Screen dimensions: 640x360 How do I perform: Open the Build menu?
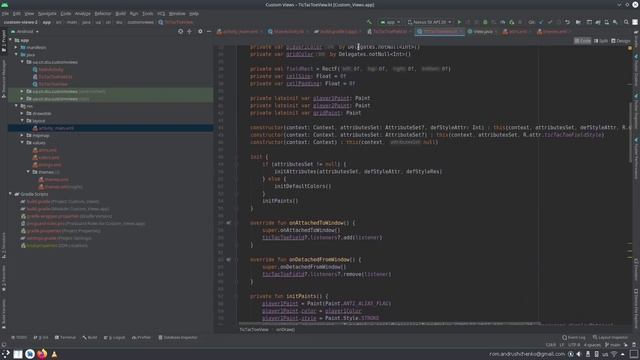point(120,13)
